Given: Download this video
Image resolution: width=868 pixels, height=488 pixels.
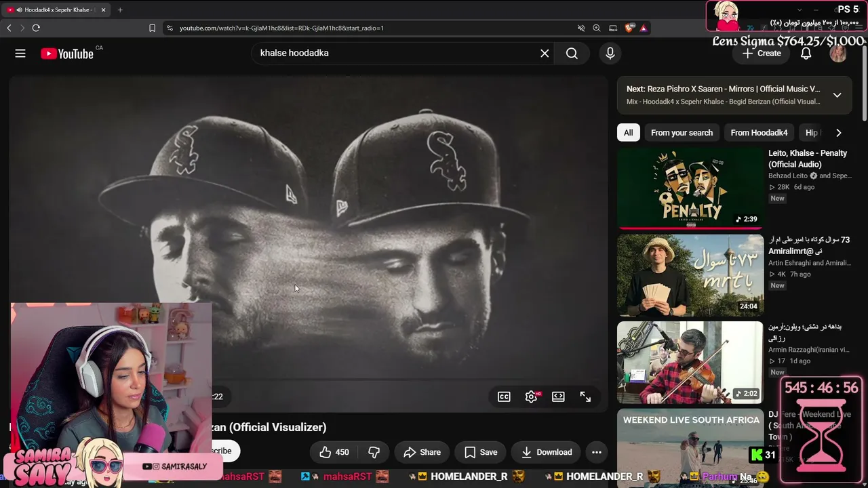Looking at the screenshot, I should (x=547, y=452).
